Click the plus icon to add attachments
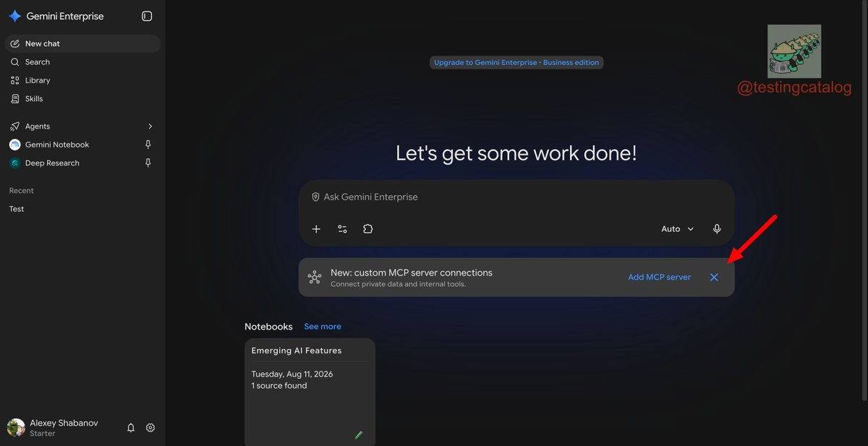Image resolution: width=868 pixels, height=446 pixels. pyautogui.click(x=316, y=229)
